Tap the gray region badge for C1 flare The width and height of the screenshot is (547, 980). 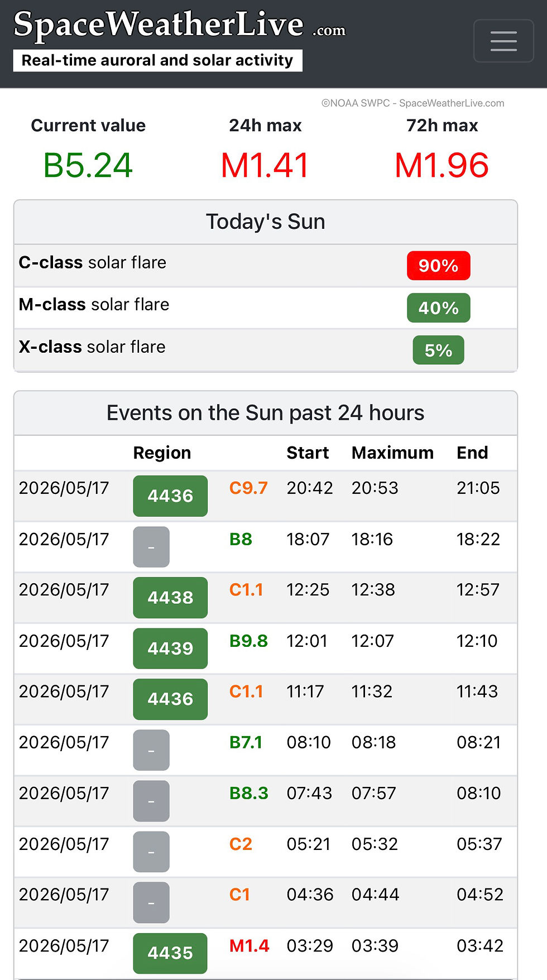(151, 902)
